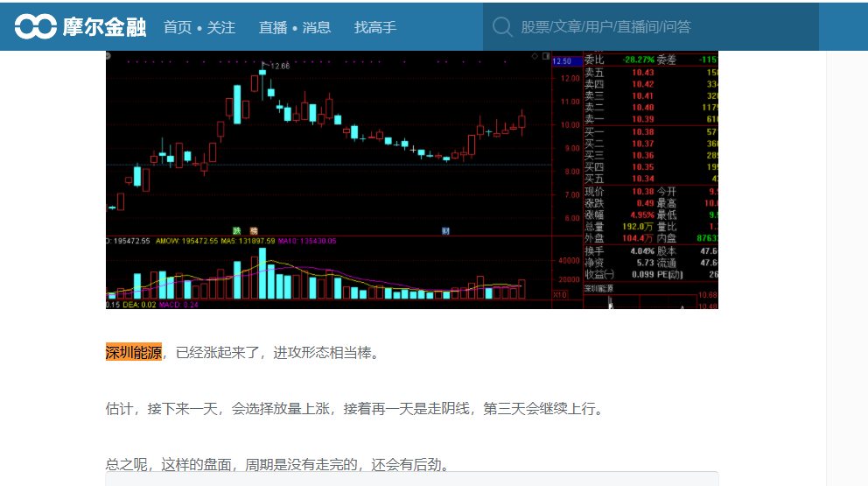868x486 pixels.
Task: Click the 摩尔金融 logo
Action: coord(80,26)
